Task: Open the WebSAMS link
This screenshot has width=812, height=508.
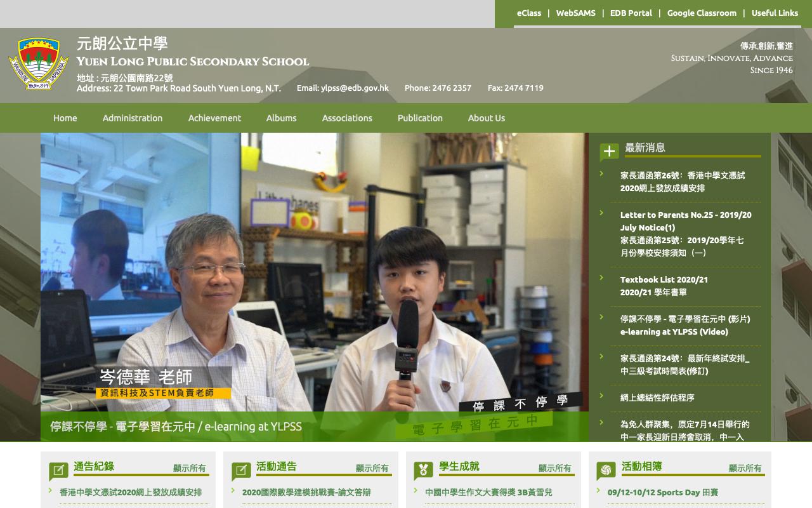Action: click(x=576, y=13)
